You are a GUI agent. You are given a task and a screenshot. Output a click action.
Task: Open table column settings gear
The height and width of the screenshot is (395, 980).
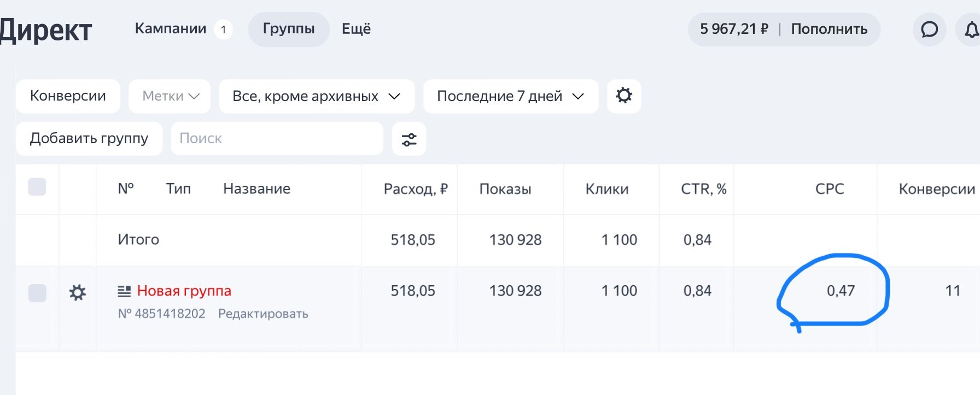(624, 96)
